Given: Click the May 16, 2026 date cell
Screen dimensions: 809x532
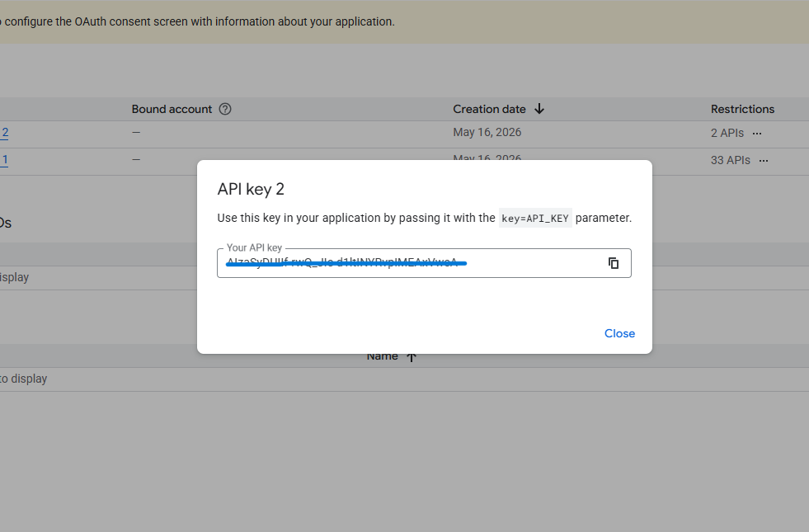Looking at the screenshot, I should click(x=487, y=132).
